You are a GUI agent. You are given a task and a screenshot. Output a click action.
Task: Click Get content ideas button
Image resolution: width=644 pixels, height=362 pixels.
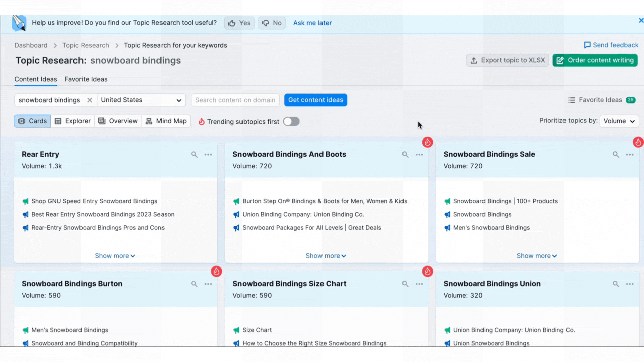pos(315,100)
